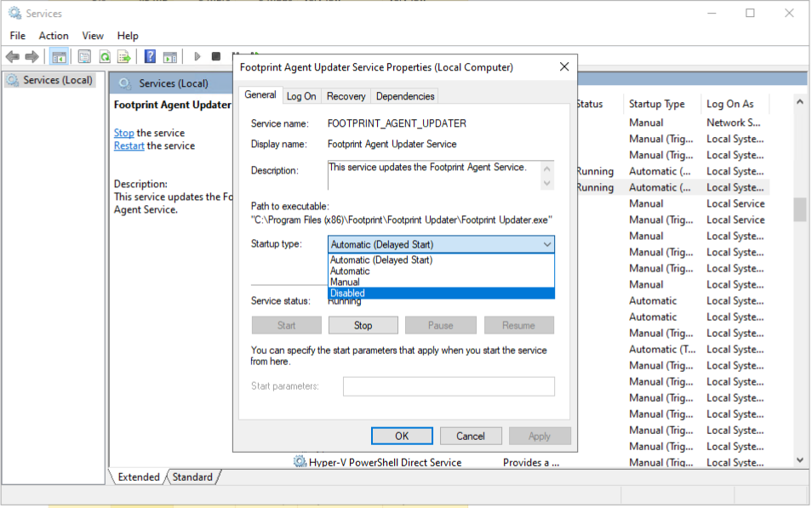Viewport: 812px width, 508px height.
Task: Click the Automatic (T... startup type cell
Action: point(662,350)
